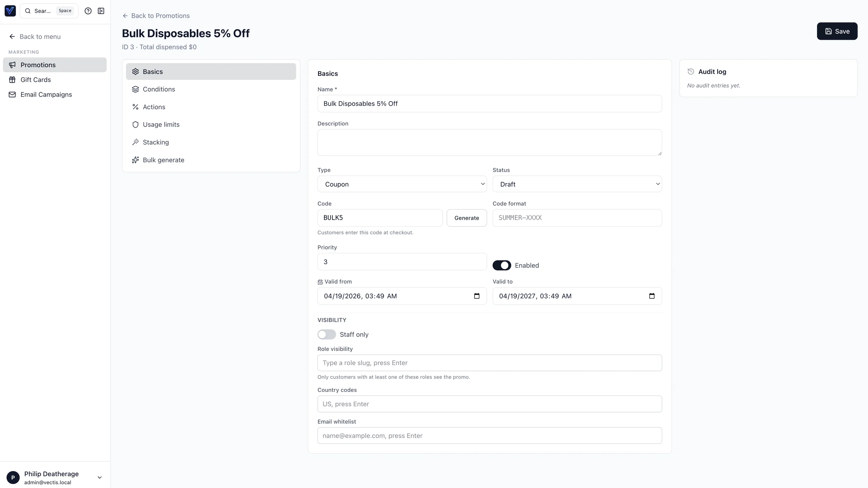
Task: Click the Audit log history icon
Action: coord(690,72)
